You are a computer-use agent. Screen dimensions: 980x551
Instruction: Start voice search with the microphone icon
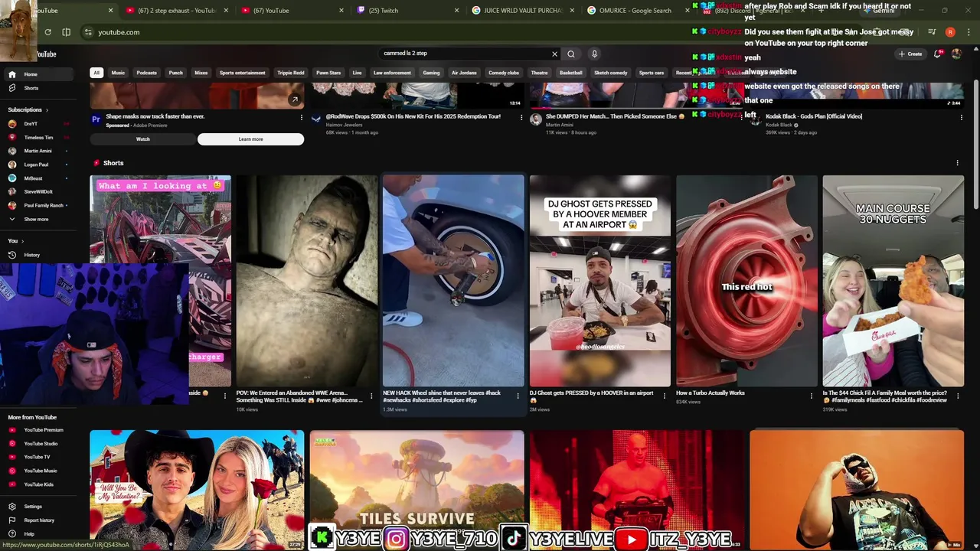click(x=594, y=54)
